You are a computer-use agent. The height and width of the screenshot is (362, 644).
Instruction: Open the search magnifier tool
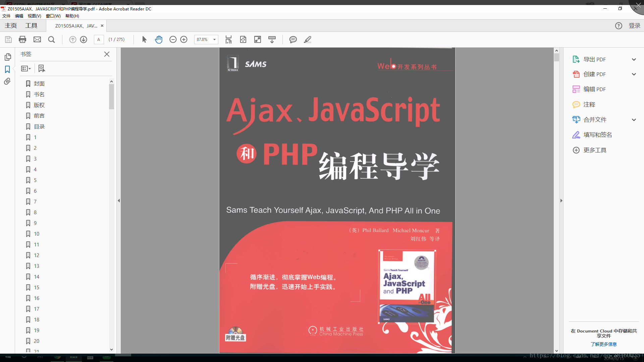click(x=51, y=40)
